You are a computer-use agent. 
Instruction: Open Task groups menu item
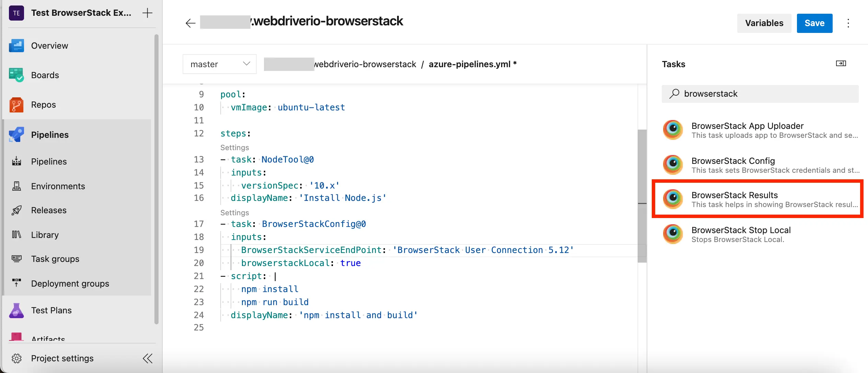coord(55,259)
